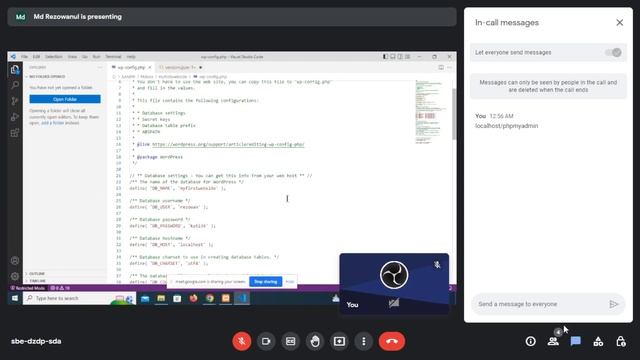
Task: Click the Md avatar in presenting banner
Action: [x=20, y=17]
